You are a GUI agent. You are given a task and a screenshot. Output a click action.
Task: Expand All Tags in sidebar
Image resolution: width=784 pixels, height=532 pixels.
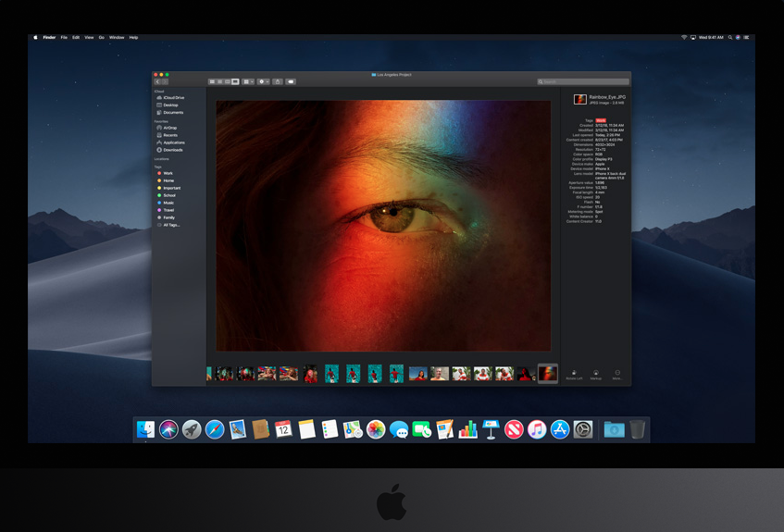pos(171,225)
